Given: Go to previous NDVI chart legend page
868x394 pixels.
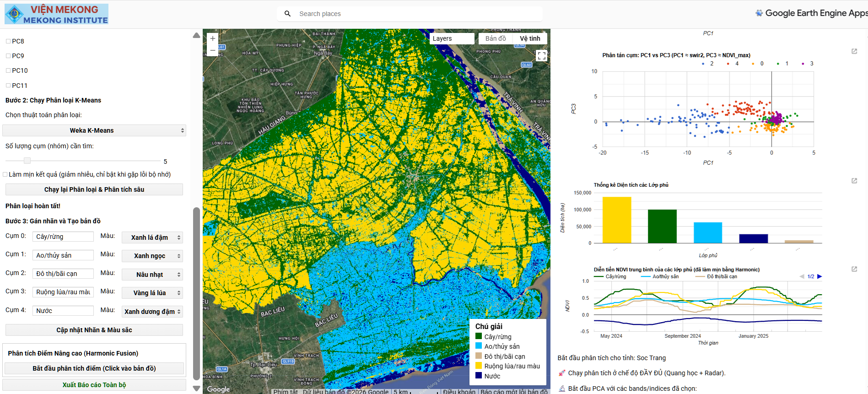Looking at the screenshot, I should pos(802,276).
